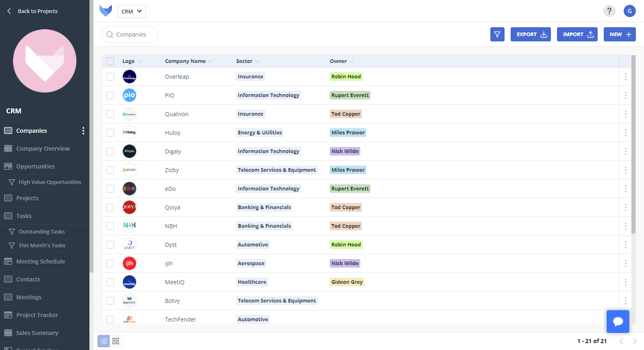
Task: Click the Robin Hood owner tag for Overleap
Action: tap(346, 77)
